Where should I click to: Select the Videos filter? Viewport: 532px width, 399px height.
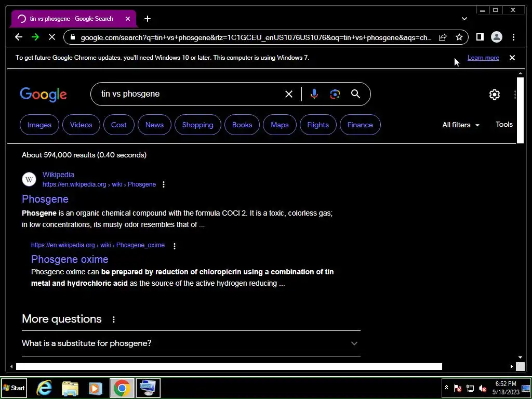pos(81,125)
